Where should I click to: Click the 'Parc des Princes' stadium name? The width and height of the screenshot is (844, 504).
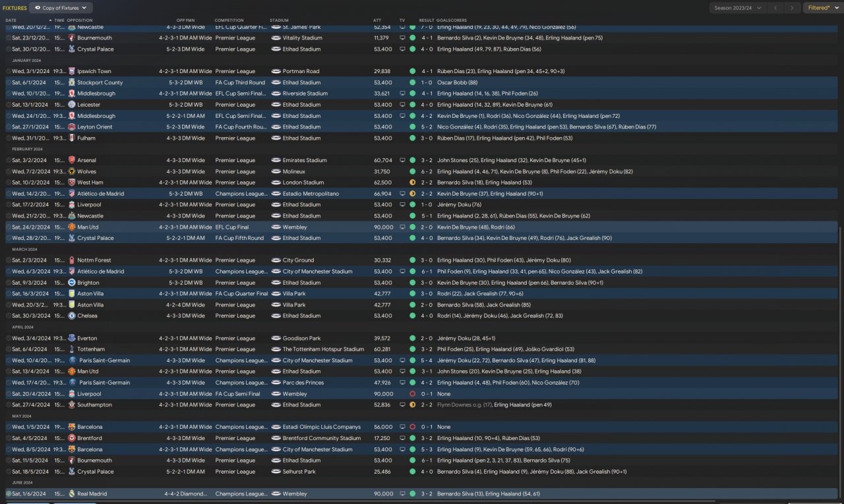coord(302,383)
